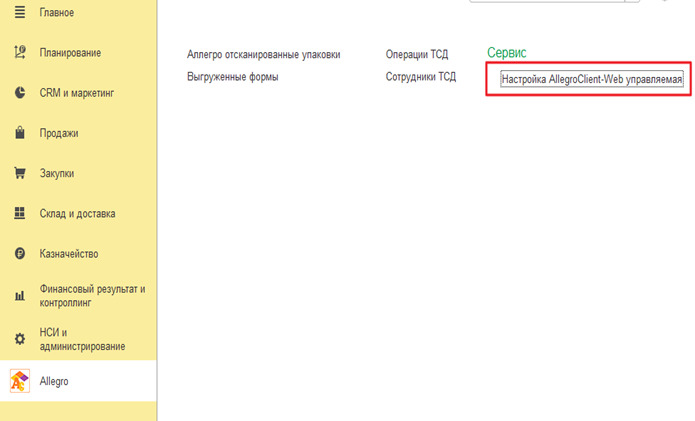Click the Казначейство ruble coin icon
The width and height of the screenshot is (695, 421).
tap(20, 253)
